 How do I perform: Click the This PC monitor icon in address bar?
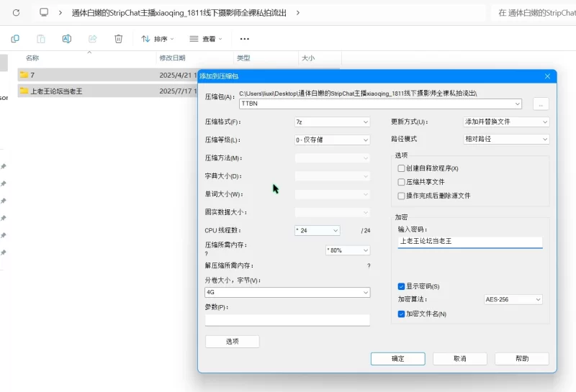click(x=44, y=13)
